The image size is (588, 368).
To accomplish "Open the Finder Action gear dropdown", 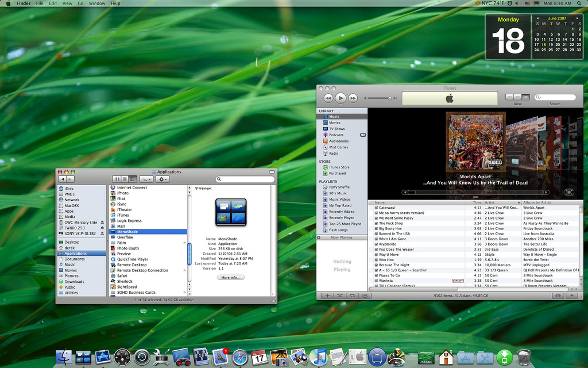I will pyautogui.click(x=163, y=179).
